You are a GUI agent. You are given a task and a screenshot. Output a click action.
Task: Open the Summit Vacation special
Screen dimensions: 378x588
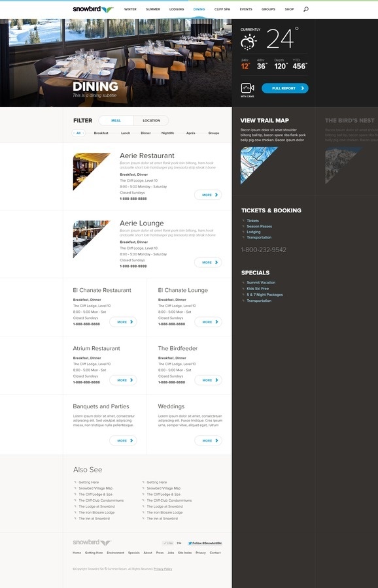pyautogui.click(x=261, y=282)
